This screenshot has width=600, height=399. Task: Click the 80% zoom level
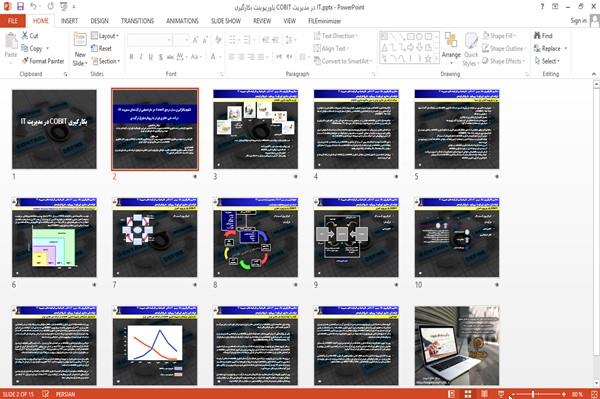[x=577, y=394]
